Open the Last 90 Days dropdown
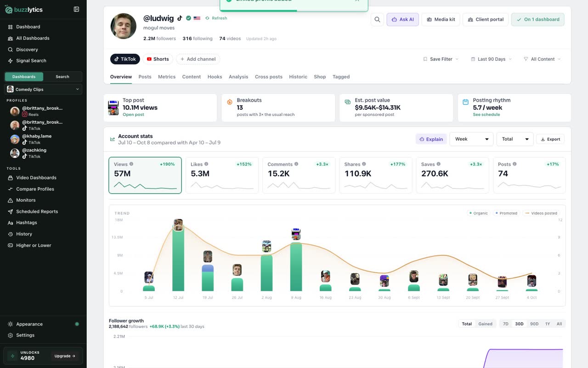Viewport: 588px width, 368px height. coord(491,59)
